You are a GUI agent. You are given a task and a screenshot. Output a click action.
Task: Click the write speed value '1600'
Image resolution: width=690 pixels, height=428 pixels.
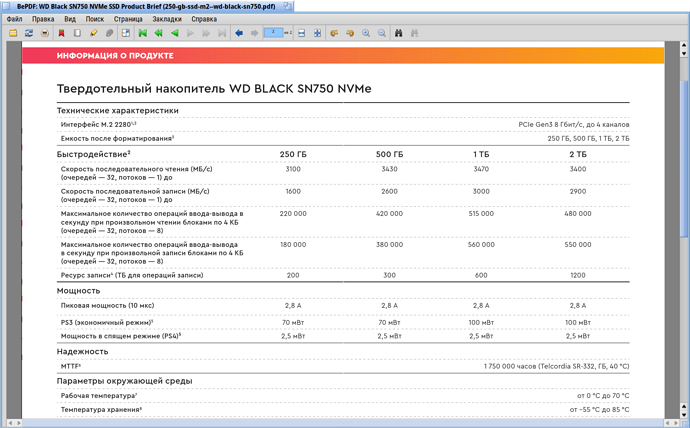(293, 191)
